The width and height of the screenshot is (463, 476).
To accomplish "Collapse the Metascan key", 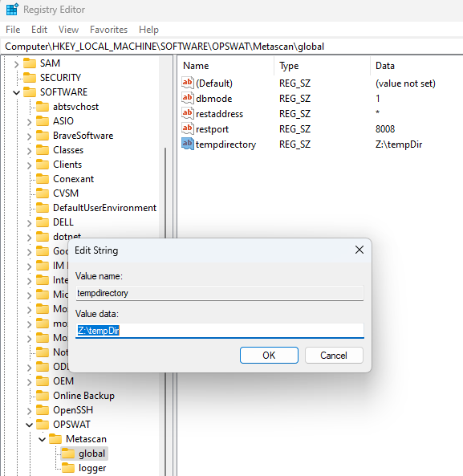I will tap(43, 439).
